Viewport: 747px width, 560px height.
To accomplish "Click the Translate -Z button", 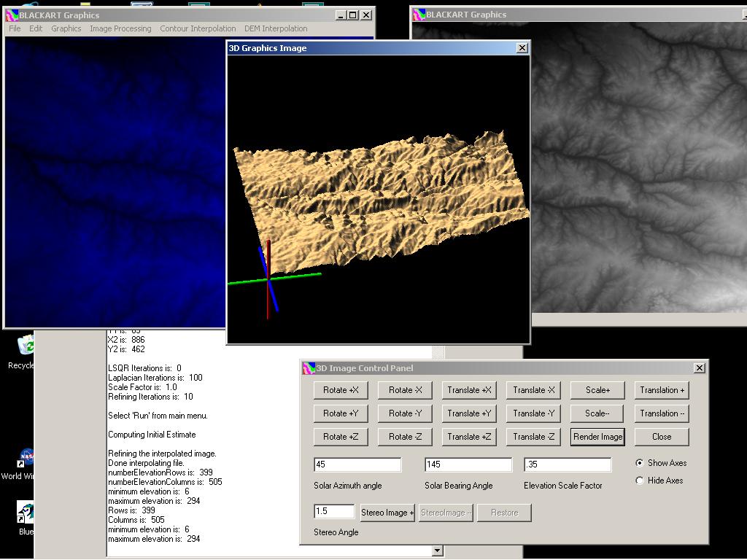I will (533, 437).
